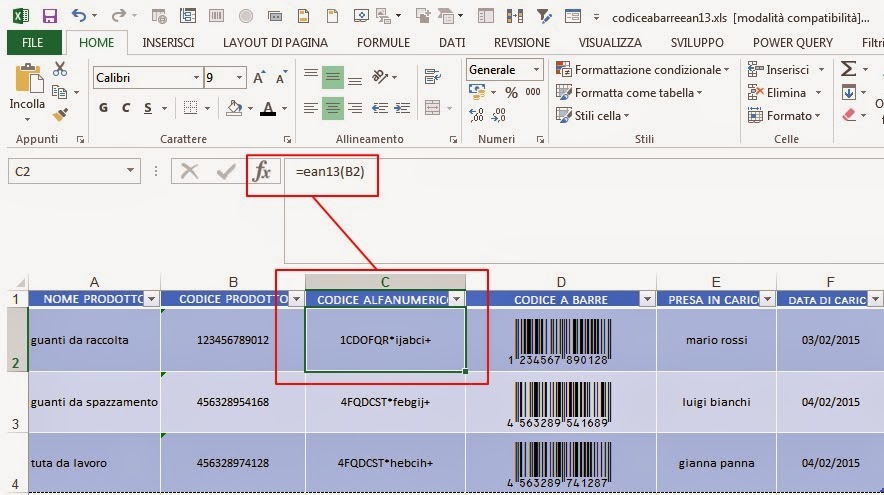Screen dimensions: 884x495
Task: Click Formato cells button
Action: (x=784, y=116)
